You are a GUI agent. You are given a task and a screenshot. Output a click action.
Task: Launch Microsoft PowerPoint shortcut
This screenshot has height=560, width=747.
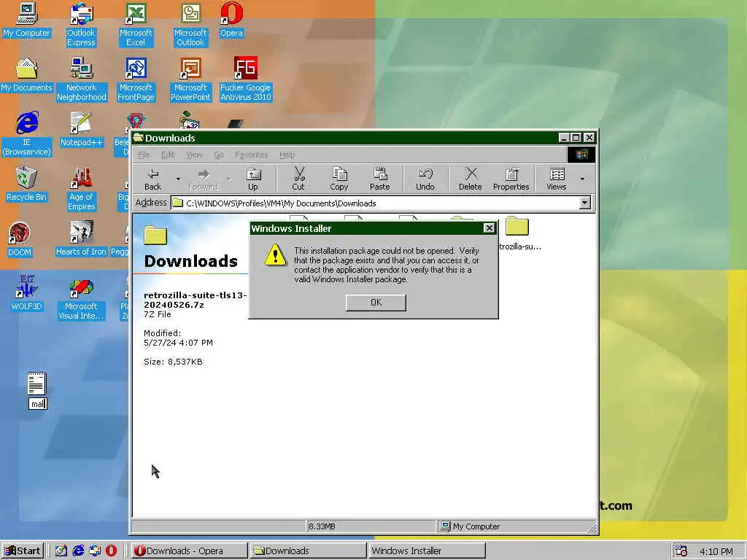190,79
